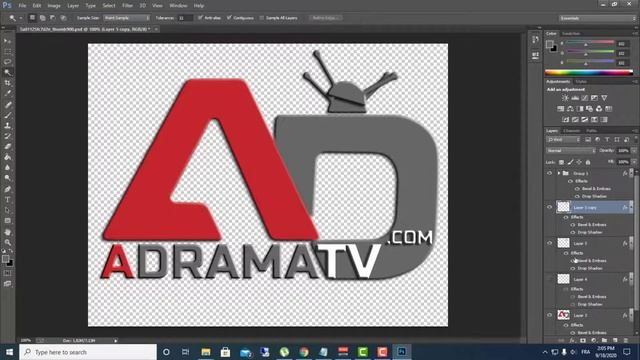Select the Clone Stamp tool

[x=7, y=126]
